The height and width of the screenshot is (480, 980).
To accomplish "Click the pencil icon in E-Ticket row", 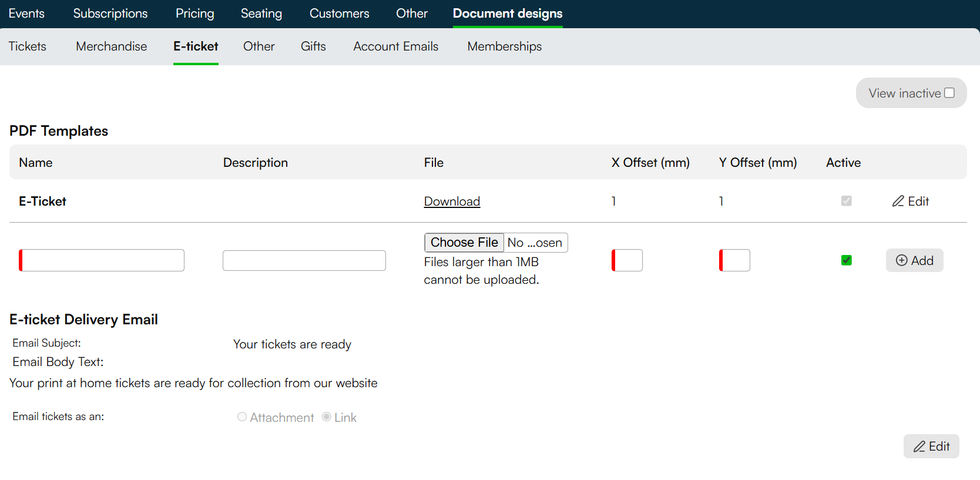I will click(x=898, y=201).
